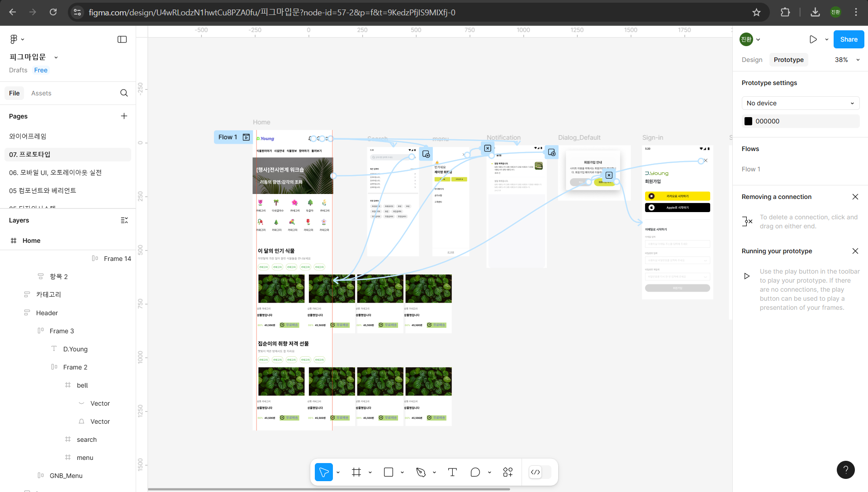Toggle Dev Mode switch
The width and height of the screenshot is (868, 492).
[x=540, y=472]
